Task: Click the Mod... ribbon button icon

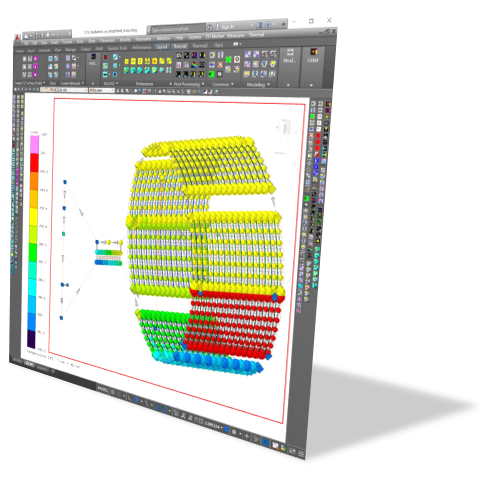Action: click(290, 52)
